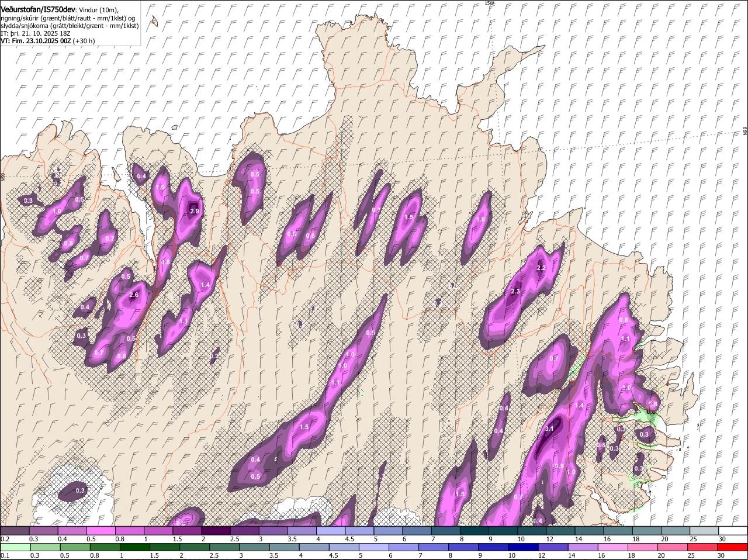This screenshot has height=560, width=748.
Task: Click the '15W' longitude label on the map
Action: coord(489,3)
